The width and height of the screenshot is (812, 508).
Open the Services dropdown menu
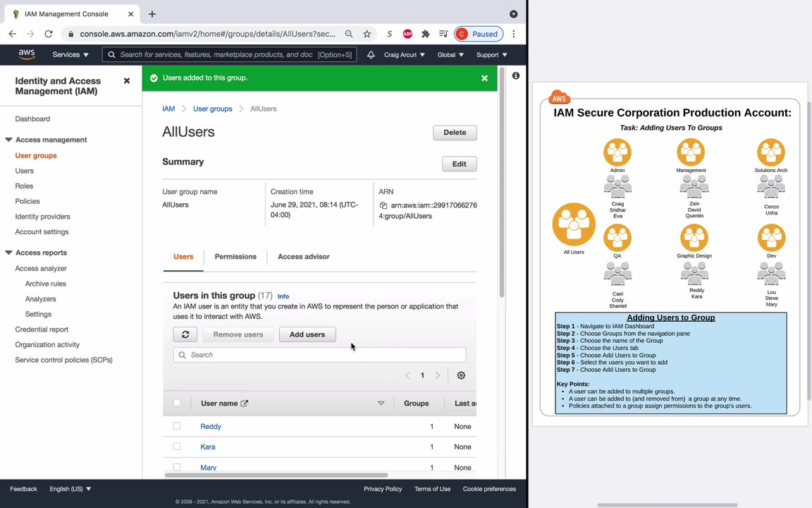70,54
